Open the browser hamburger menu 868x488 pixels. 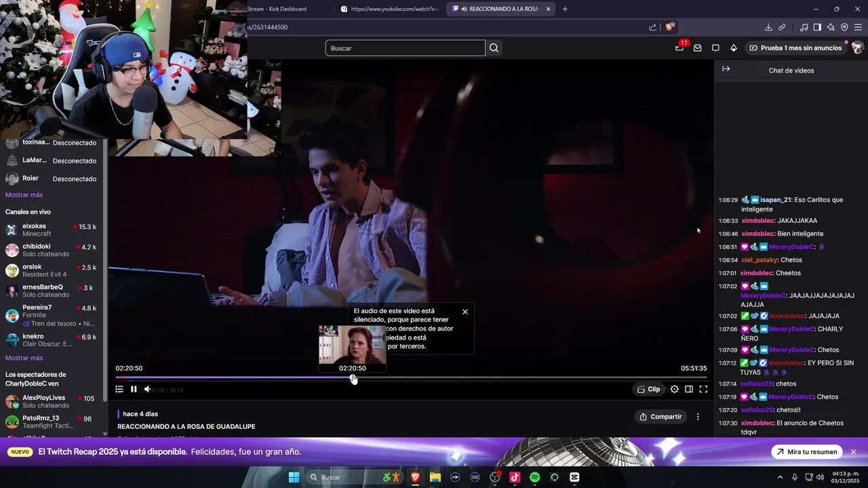coord(858,27)
